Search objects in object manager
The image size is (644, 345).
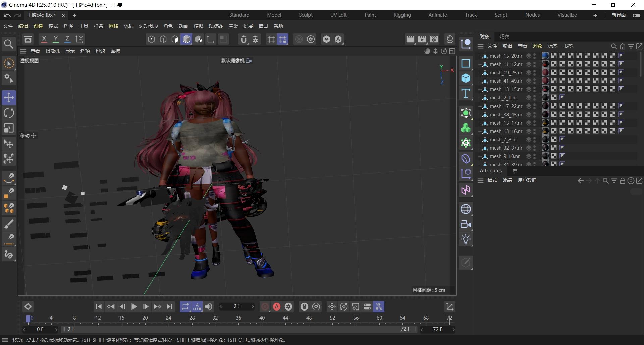point(614,46)
